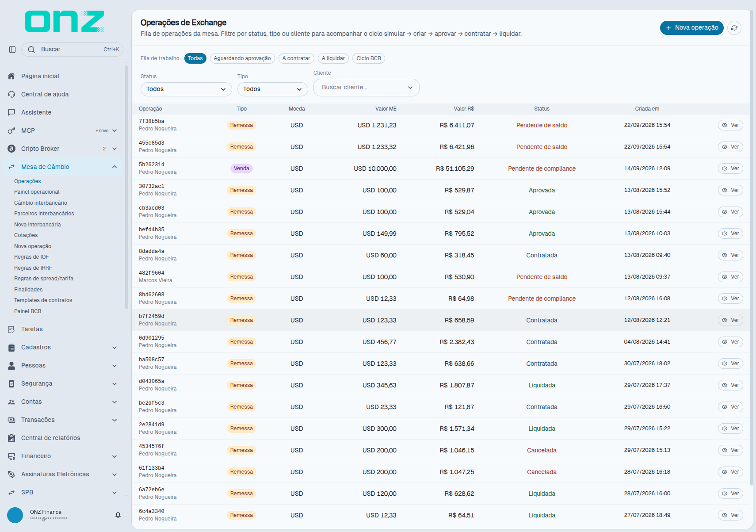Open Painel operacional submenu item
Screen dimensions: 756x532
tap(37, 192)
